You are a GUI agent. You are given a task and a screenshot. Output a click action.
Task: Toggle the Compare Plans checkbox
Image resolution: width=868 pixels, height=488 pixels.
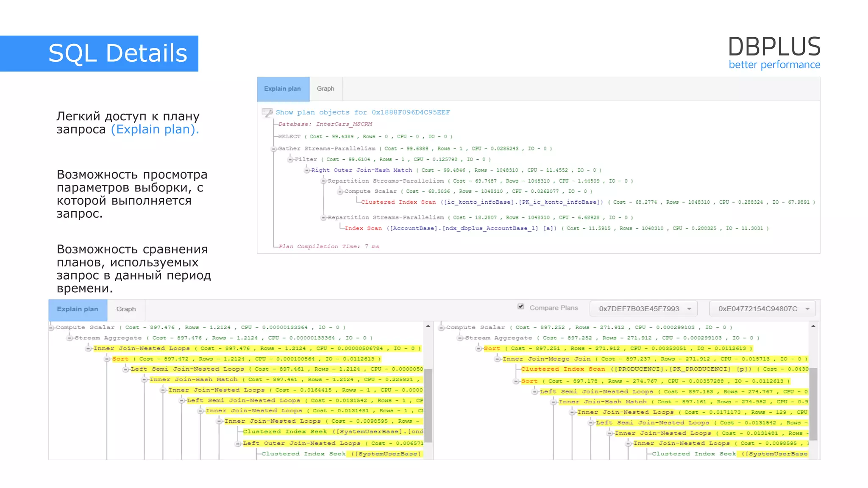coord(521,306)
